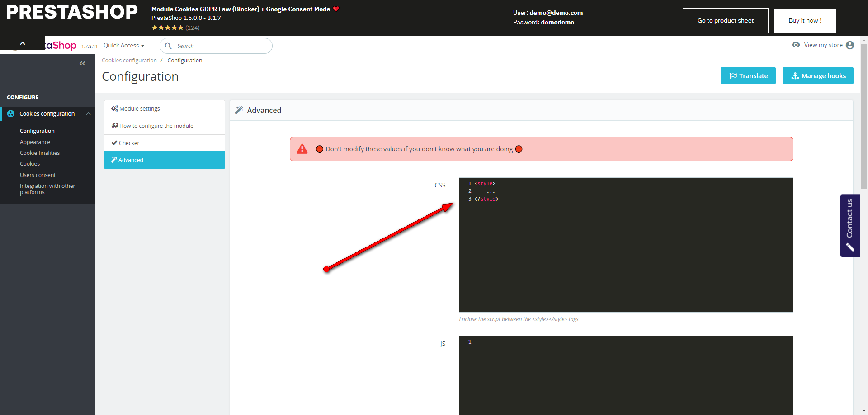Select the Advanced tab
This screenshot has height=415, width=868.
165,160
